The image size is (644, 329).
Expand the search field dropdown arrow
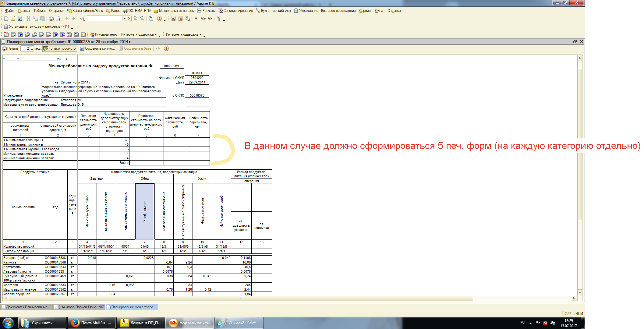coord(124,19)
